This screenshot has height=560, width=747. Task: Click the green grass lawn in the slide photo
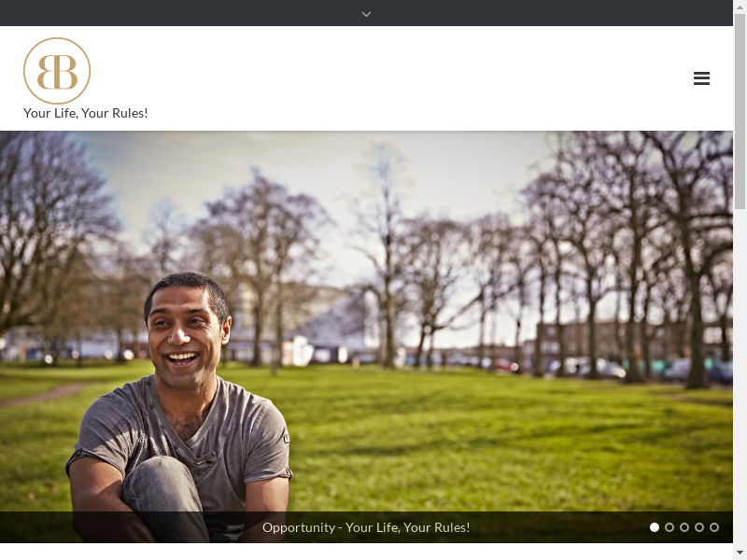point(467,439)
